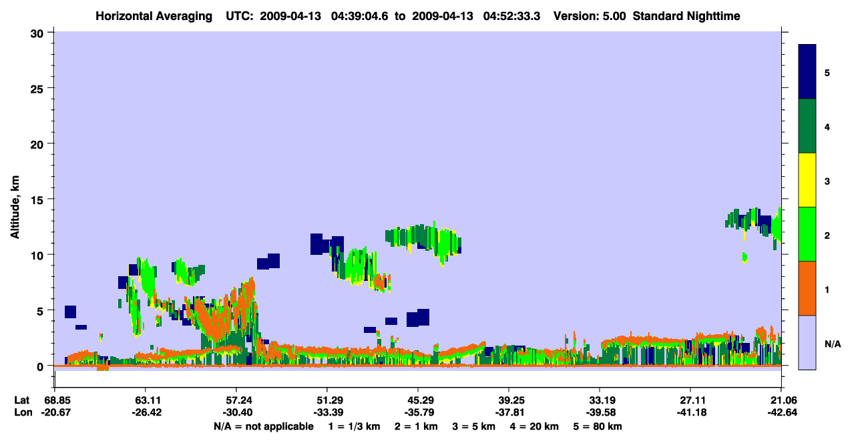Screen dimensions: 868x445
Task: Click the 'Lat' row label
Action: 22,400
